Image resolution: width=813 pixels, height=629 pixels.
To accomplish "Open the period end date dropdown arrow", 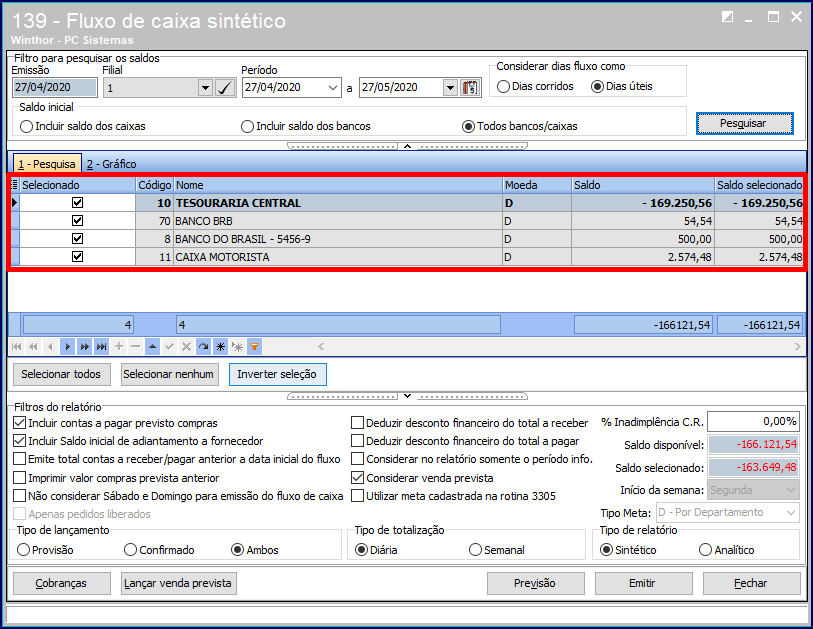I will pyautogui.click(x=450, y=88).
